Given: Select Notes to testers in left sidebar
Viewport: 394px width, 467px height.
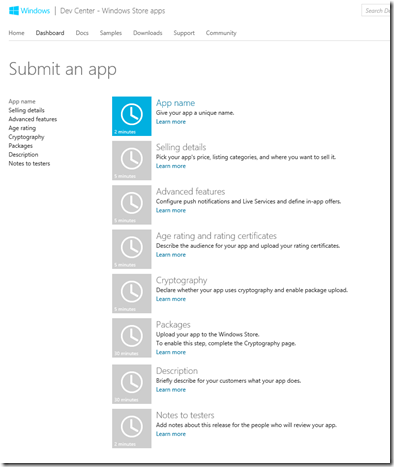Looking at the screenshot, I should coord(29,164).
